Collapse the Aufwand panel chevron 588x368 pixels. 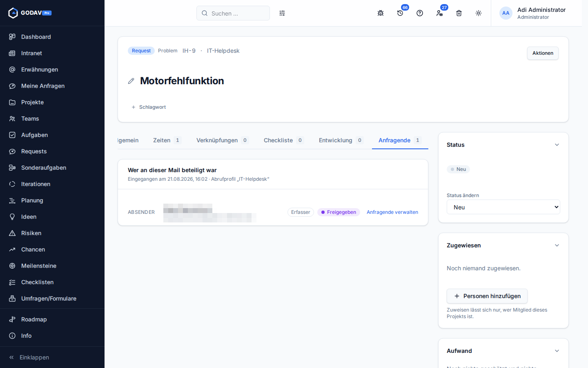(557, 351)
